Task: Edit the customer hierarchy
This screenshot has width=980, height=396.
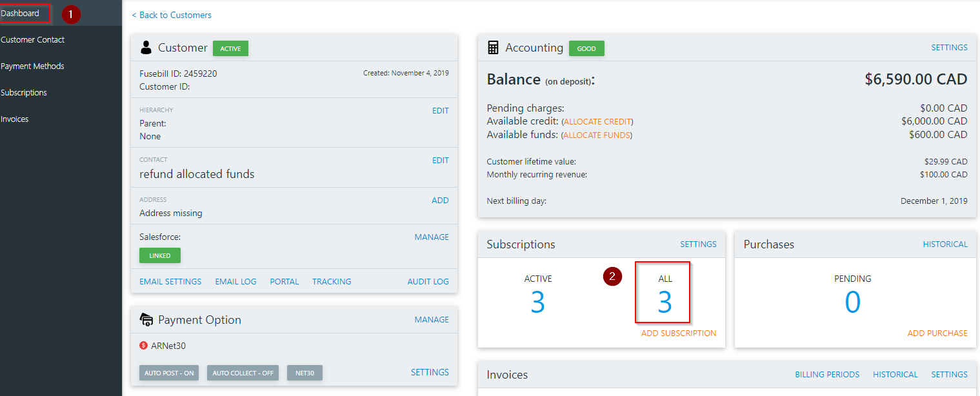Action: [x=440, y=111]
